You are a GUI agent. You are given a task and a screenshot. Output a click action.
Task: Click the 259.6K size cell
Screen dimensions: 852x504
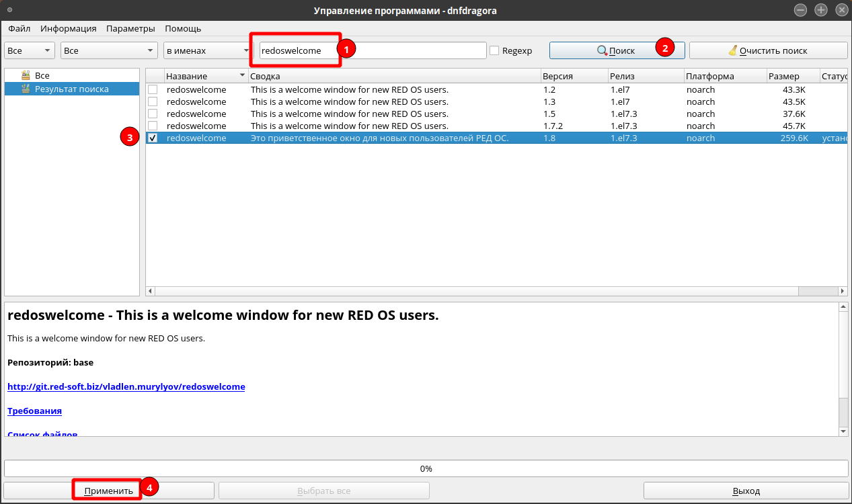(x=794, y=138)
